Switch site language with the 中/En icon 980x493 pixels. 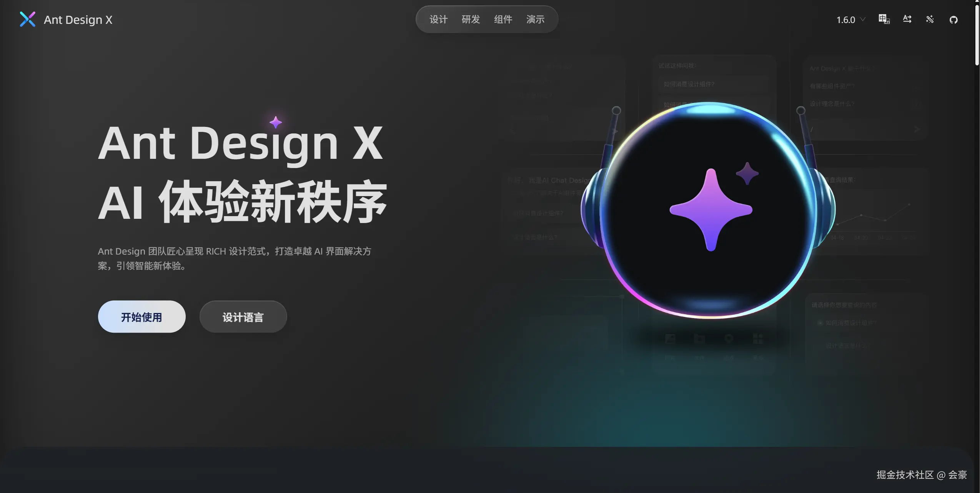(884, 19)
